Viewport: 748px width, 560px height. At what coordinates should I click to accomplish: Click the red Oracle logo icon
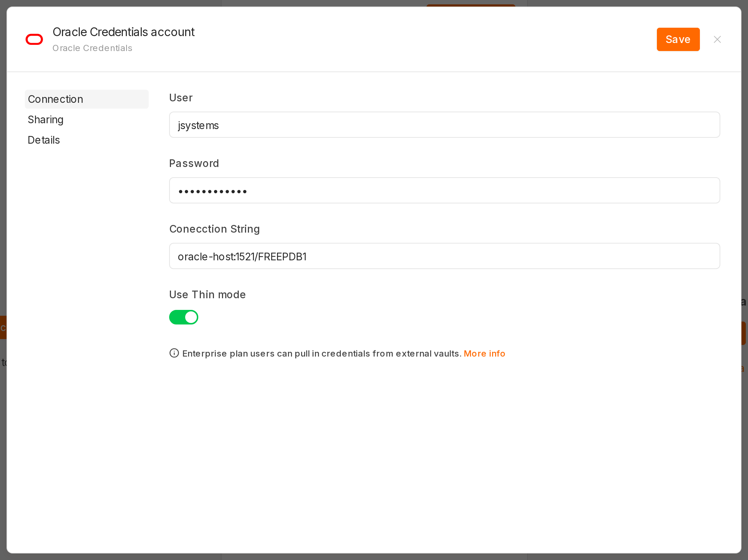pyautogui.click(x=34, y=39)
